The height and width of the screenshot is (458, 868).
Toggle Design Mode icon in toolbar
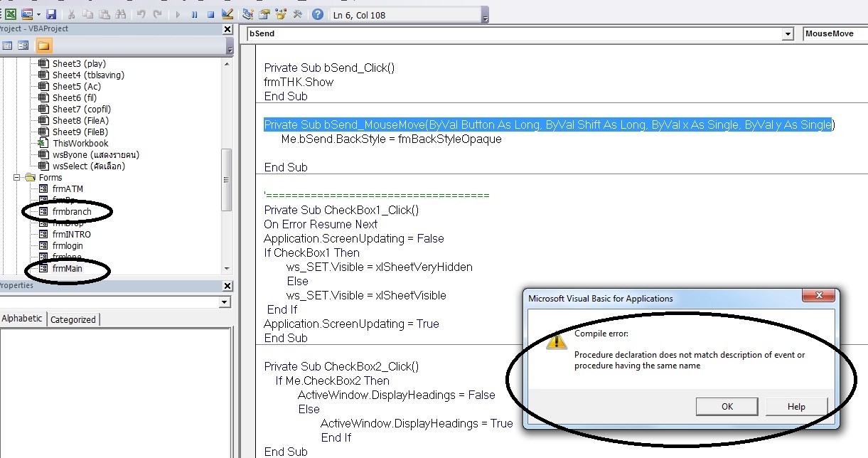[x=227, y=14]
